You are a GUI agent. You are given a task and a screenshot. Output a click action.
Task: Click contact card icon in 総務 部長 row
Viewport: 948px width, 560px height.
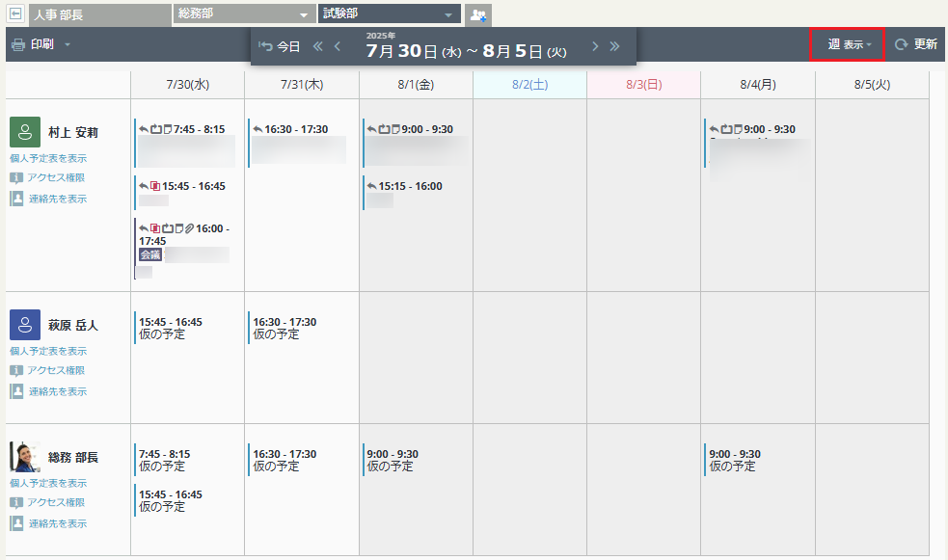[17, 523]
